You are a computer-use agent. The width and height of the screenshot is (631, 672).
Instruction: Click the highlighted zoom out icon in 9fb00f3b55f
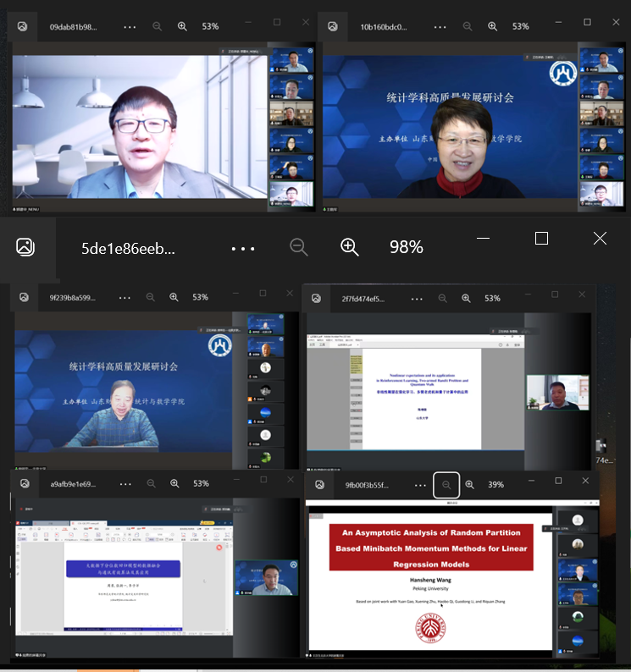coord(446,485)
